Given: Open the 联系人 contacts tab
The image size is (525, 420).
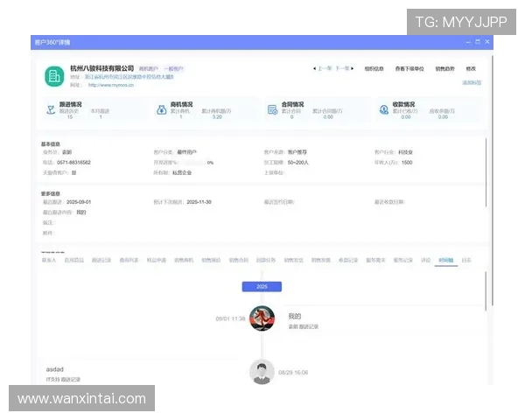Looking at the screenshot, I should [x=49, y=260].
